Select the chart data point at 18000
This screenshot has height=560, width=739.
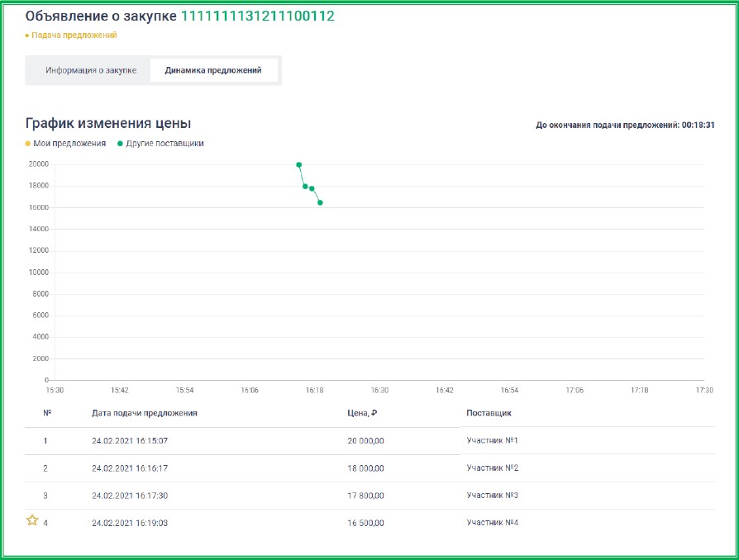tap(305, 186)
